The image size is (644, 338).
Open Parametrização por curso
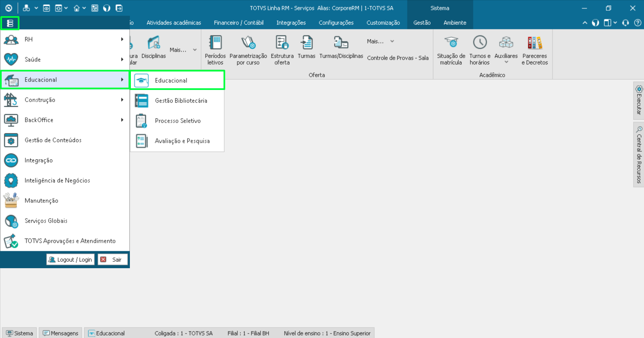248,50
